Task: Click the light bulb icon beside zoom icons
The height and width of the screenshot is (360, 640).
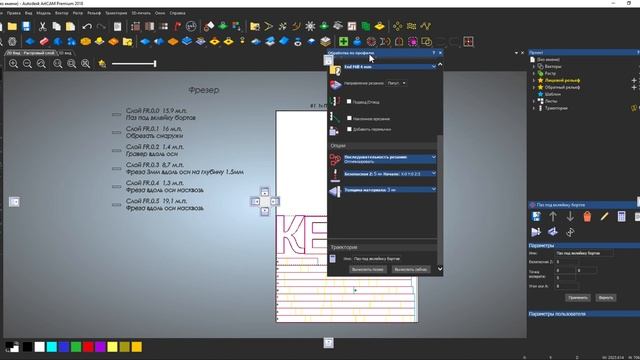Action: coord(102,64)
